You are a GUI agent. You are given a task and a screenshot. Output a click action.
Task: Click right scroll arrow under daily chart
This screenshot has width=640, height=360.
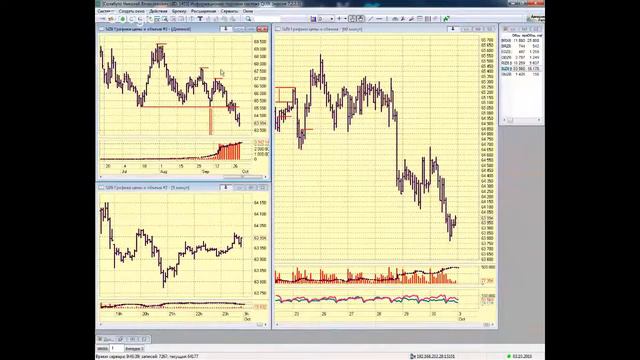tap(266, 177)
